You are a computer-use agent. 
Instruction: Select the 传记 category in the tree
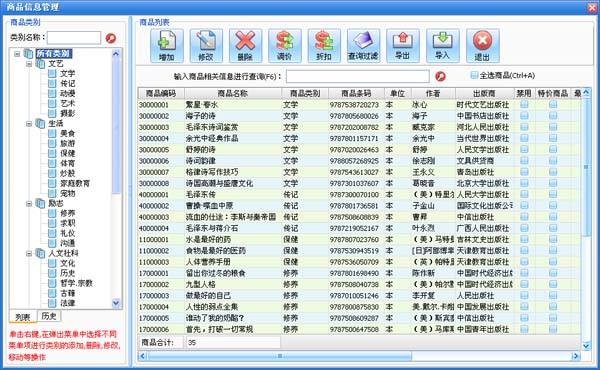(x=67, y=83)
